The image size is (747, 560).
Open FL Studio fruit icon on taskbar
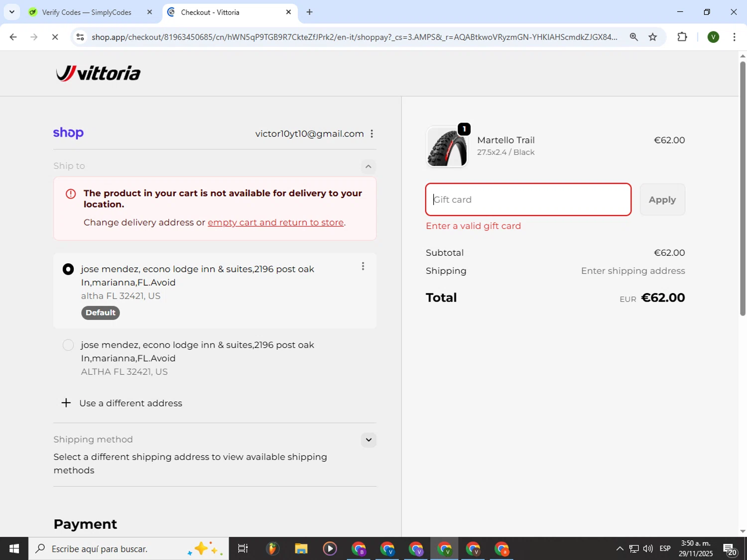[x=272, y=549]
